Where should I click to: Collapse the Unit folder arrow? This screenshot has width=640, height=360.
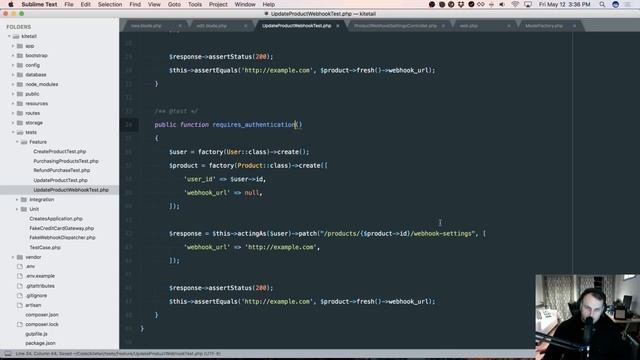(x=17, y=209)
